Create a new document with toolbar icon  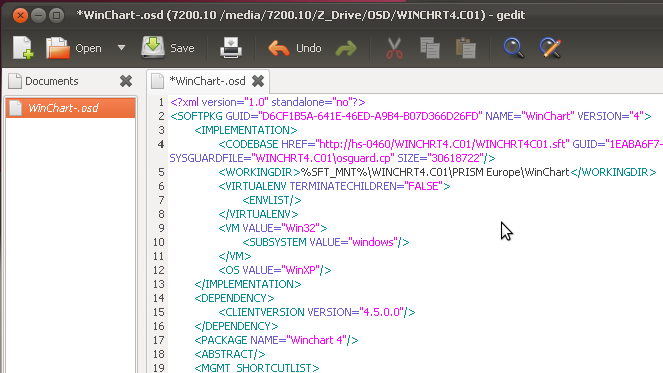click(x=23, y=48)
